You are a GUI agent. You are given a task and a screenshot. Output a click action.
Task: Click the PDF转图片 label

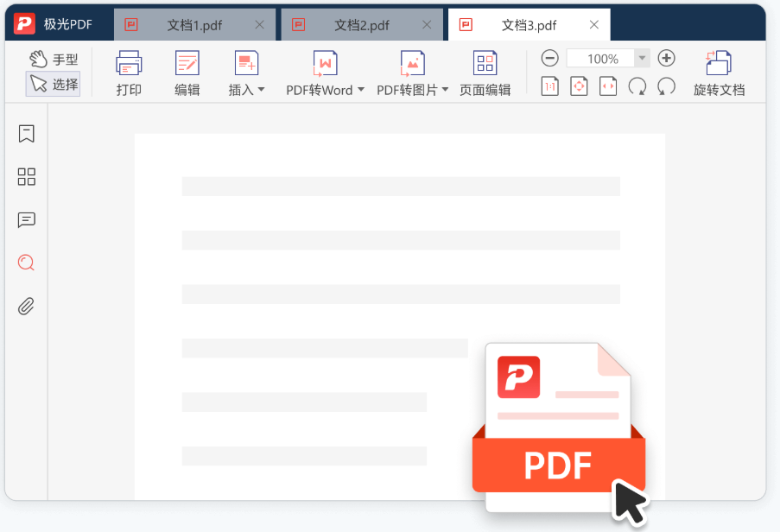tap(407, 90)
